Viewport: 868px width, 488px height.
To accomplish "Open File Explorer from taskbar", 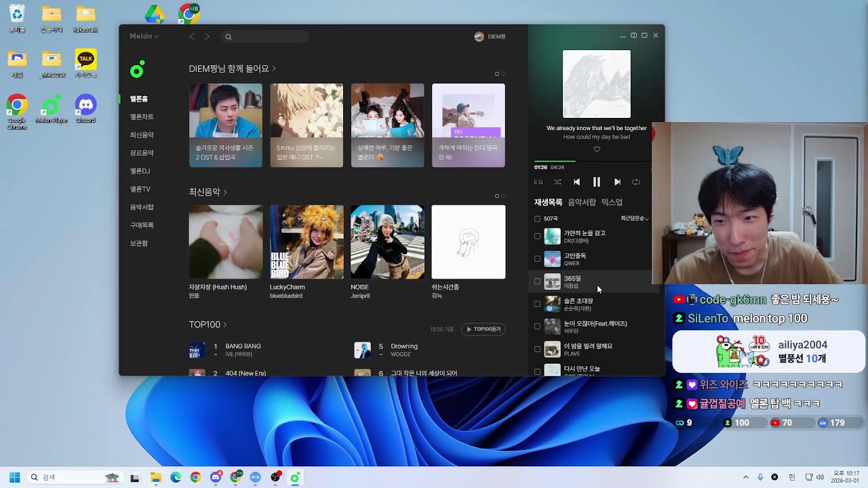I will [x=156, y=477].
